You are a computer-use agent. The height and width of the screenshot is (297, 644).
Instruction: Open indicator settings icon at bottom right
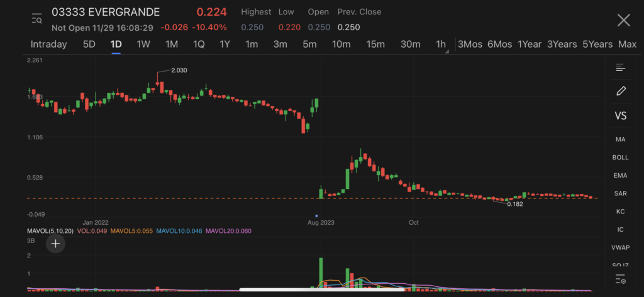tap(620, 279)
